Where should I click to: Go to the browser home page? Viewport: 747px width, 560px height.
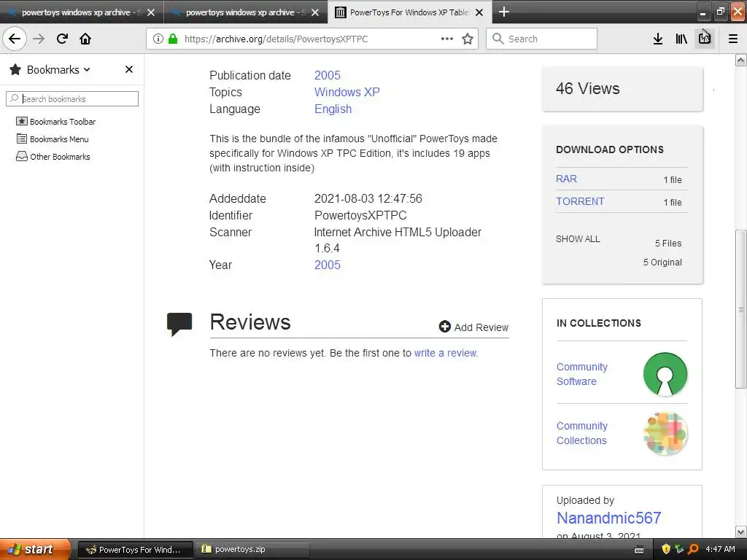pos(85,39)
